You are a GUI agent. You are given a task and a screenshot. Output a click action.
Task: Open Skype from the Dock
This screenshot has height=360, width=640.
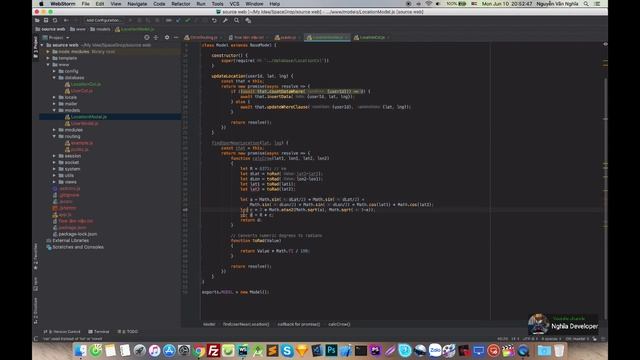click(x=287, y=351)
